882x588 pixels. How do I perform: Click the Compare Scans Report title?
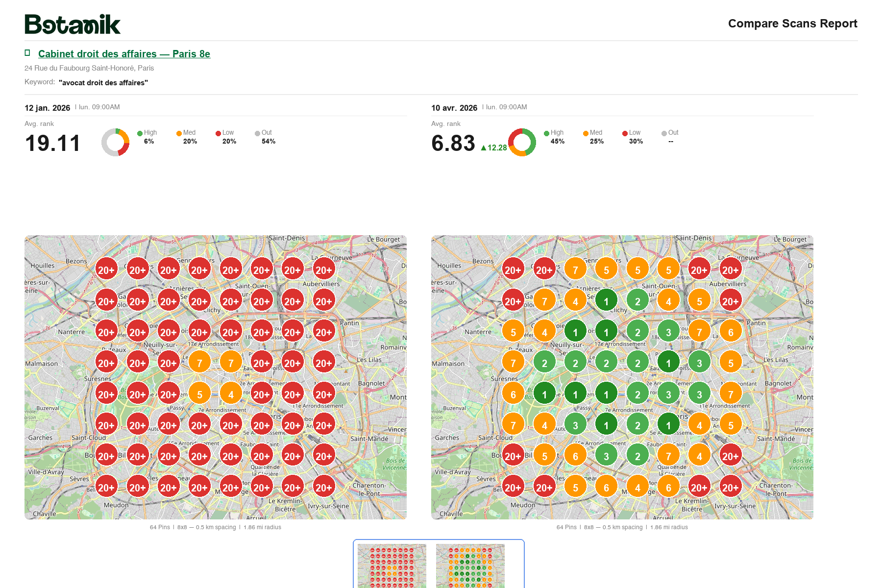point(792,24)
